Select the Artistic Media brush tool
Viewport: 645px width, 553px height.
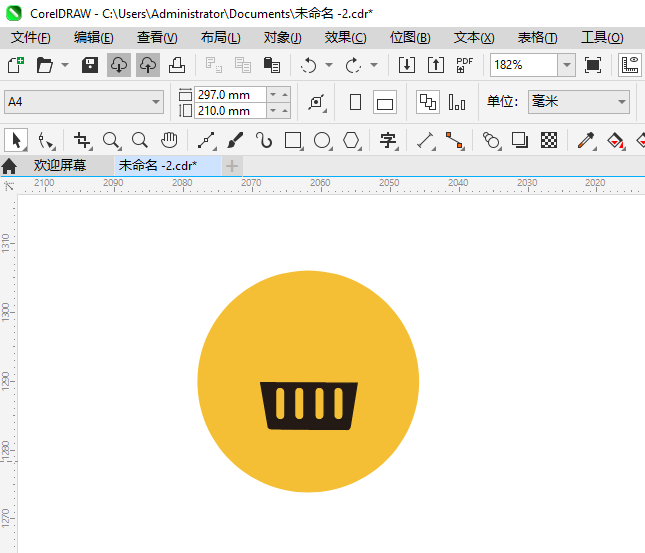click(235, 141)
